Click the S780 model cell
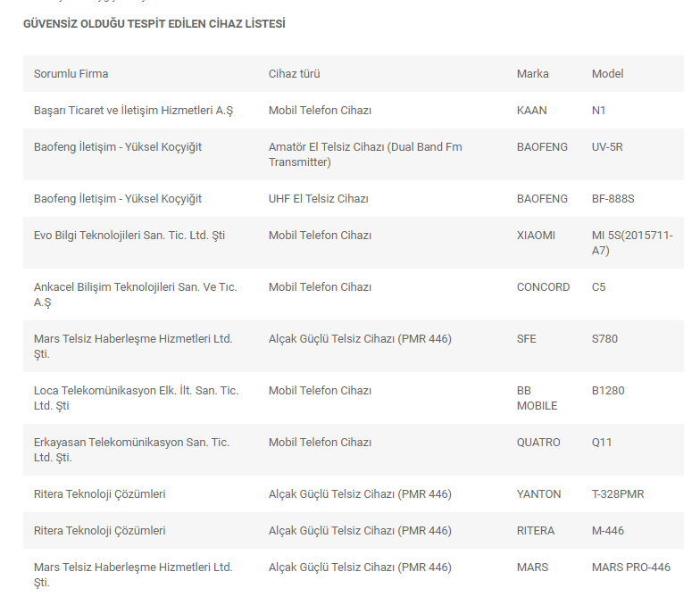The height and width of the screenshot is (605, 700). [x=604, y=338]
